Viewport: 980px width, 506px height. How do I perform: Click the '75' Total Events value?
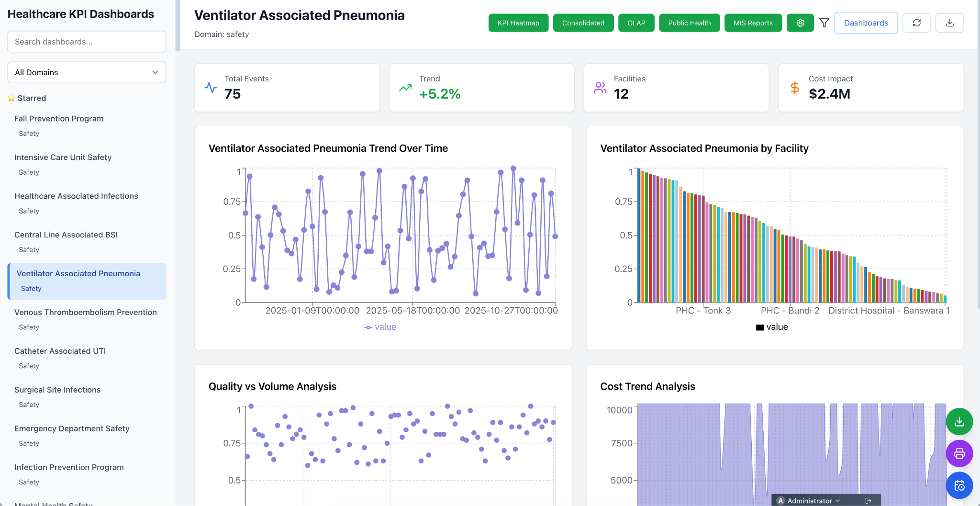pos(233,94)
